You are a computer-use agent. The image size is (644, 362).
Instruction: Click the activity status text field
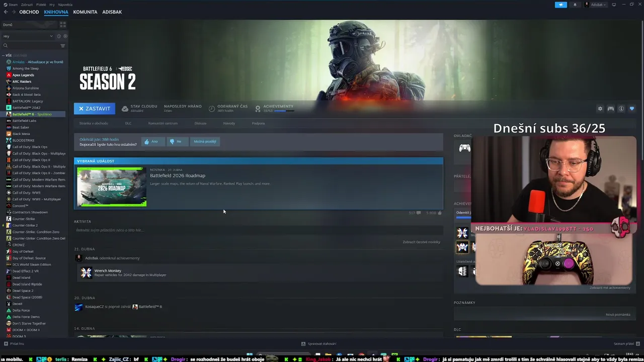click(258, 230)
